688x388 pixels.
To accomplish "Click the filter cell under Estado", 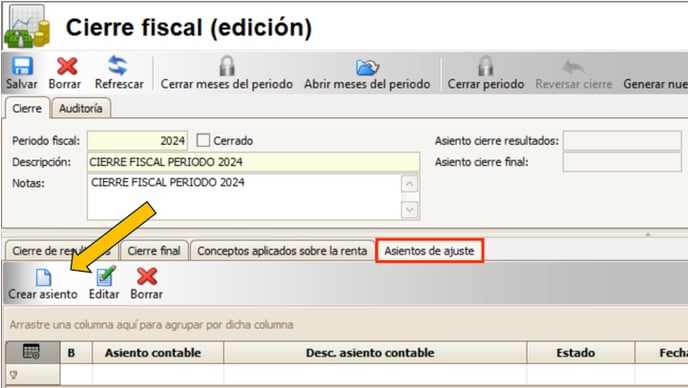I will tap(581, 375).
